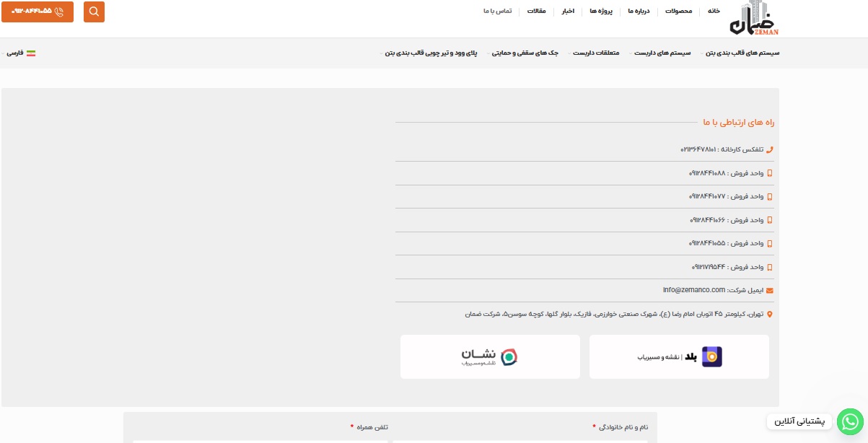Click the factory telefax number 02136478101
The width and height of the screenshot is (868, 443).
pyautogui.click(x=698, y=149)
